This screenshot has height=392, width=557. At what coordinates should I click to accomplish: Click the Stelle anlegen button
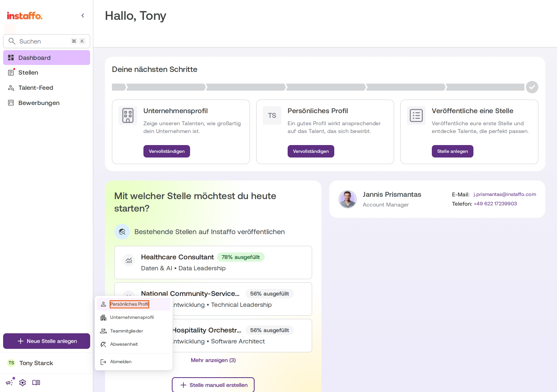(452, 151)
